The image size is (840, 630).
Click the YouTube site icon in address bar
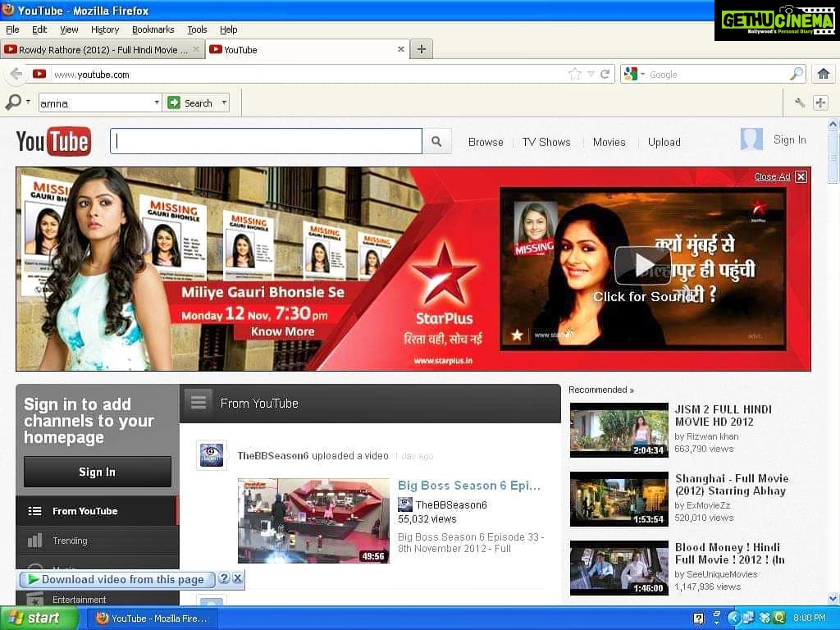point(39,74)
